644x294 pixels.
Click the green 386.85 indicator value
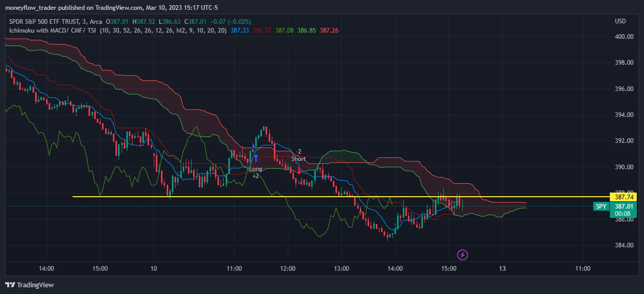coord(307,31)
